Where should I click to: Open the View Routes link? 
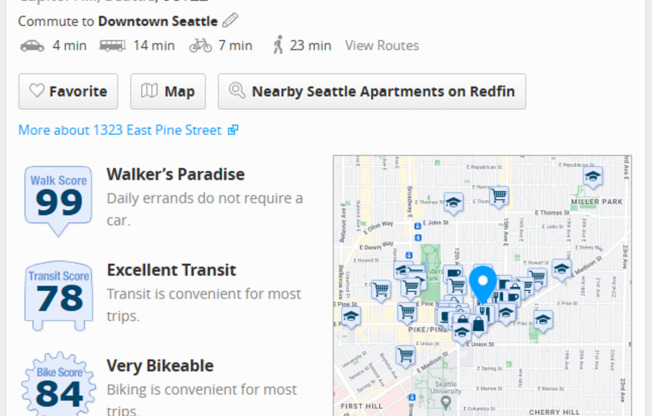tap(382, 45)
